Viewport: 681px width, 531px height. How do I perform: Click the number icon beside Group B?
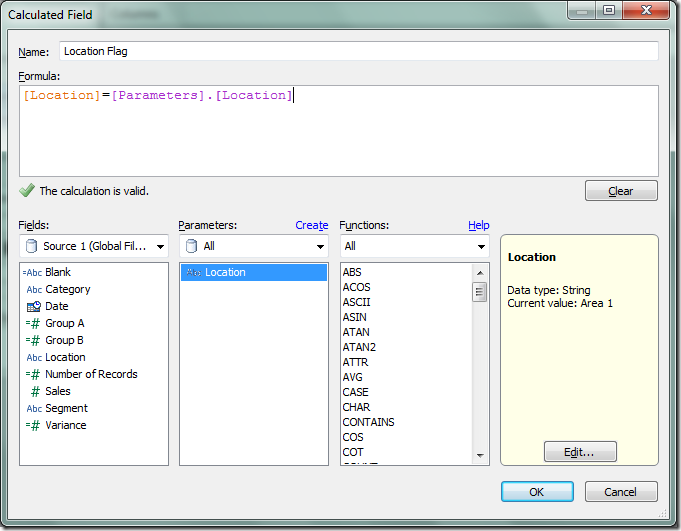point(33,340)
